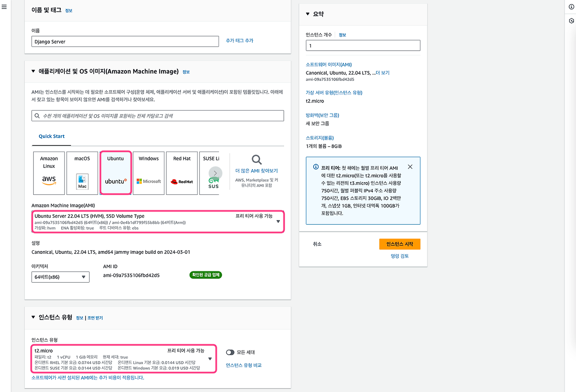Collapse the Amazon Machine Image section
Screen dimensions: 576x392
[x=33, y=71]
